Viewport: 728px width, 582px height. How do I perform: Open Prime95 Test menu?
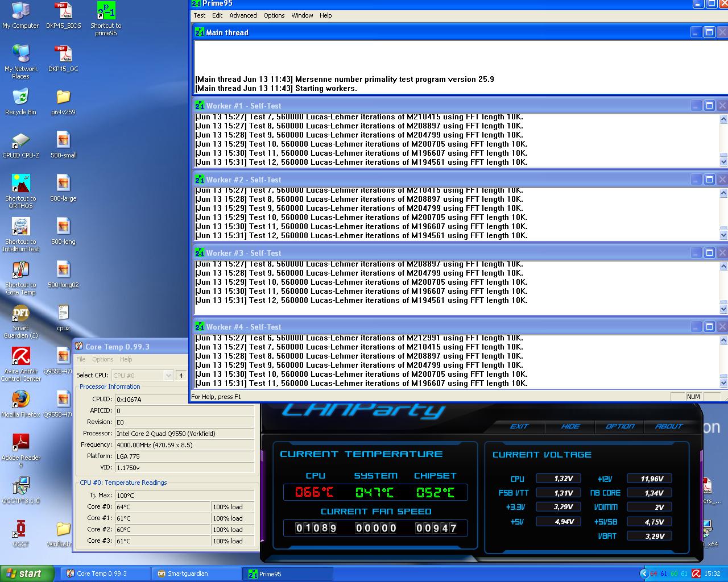[x=200, y=15]
